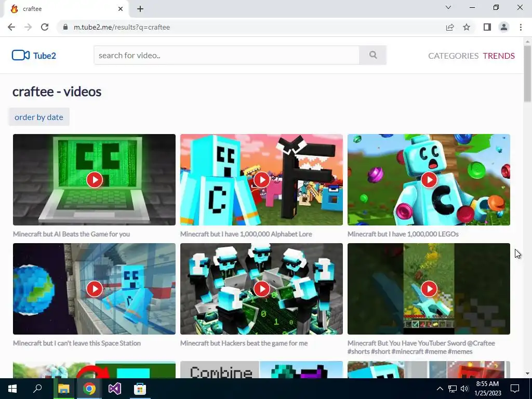Open the taskbar clock and date
Image resolution: width=532 pixels, height=399 pixels.
point(487,389)
